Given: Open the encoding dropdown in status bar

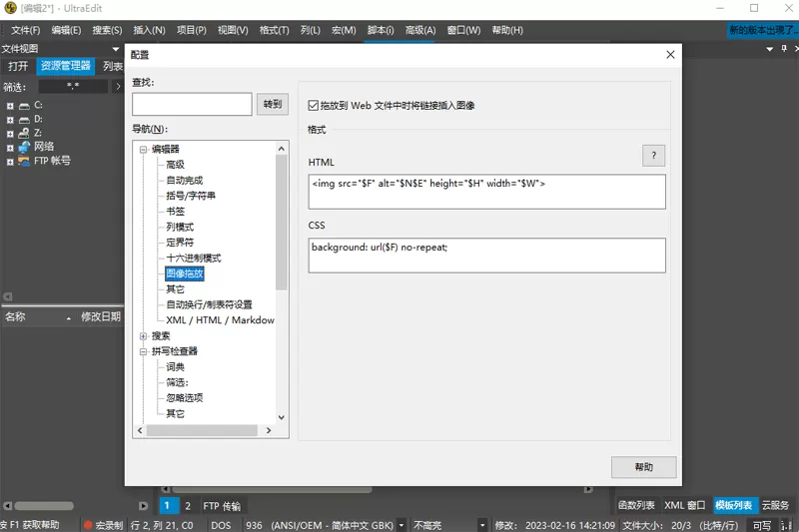Looking at the screenshot, I should 401,525.
